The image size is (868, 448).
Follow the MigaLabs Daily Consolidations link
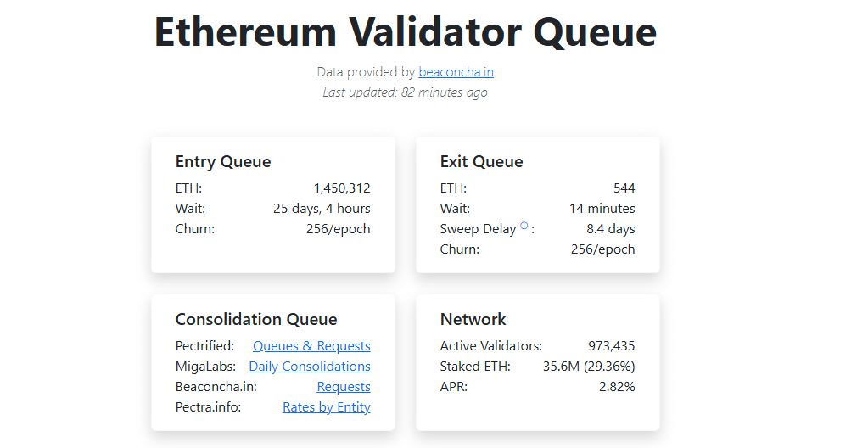point(310,367)
